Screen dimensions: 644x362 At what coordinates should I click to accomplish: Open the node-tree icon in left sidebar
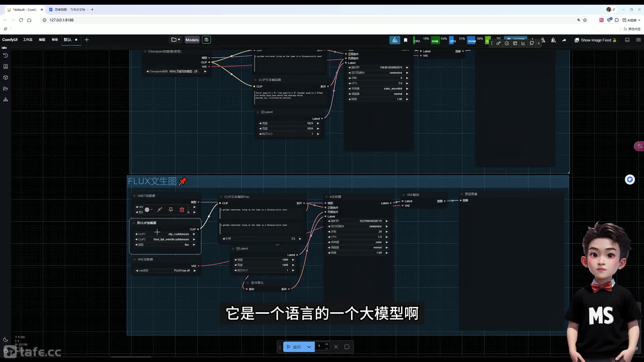5,100
